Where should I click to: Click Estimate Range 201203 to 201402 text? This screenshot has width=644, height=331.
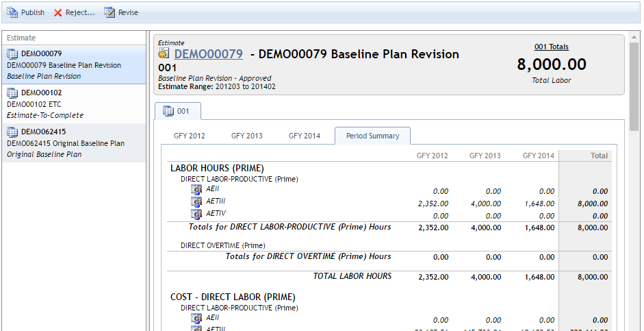[x=217, y=87]
